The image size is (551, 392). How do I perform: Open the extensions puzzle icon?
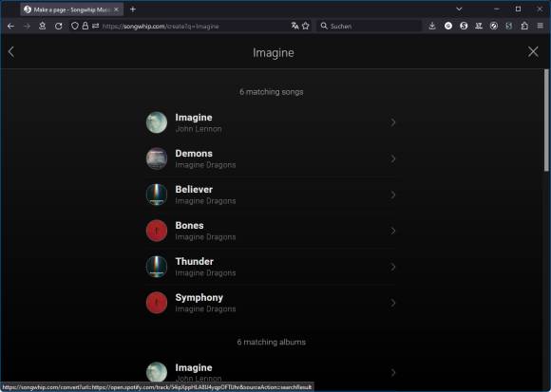coord(524,26)
